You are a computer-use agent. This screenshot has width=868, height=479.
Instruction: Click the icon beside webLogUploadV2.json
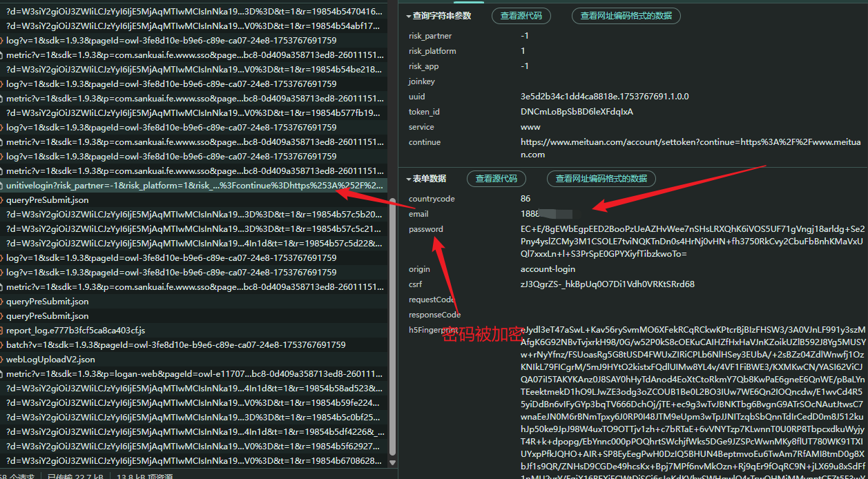3,360
